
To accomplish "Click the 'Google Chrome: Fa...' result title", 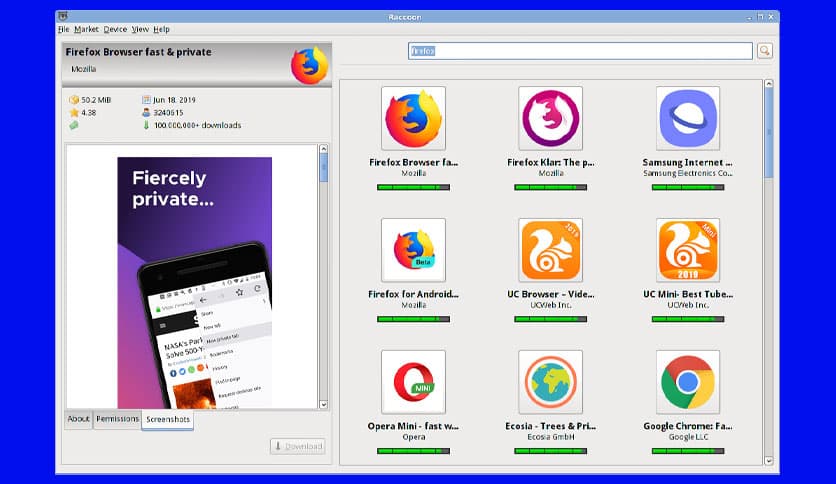I will point(688,426).
